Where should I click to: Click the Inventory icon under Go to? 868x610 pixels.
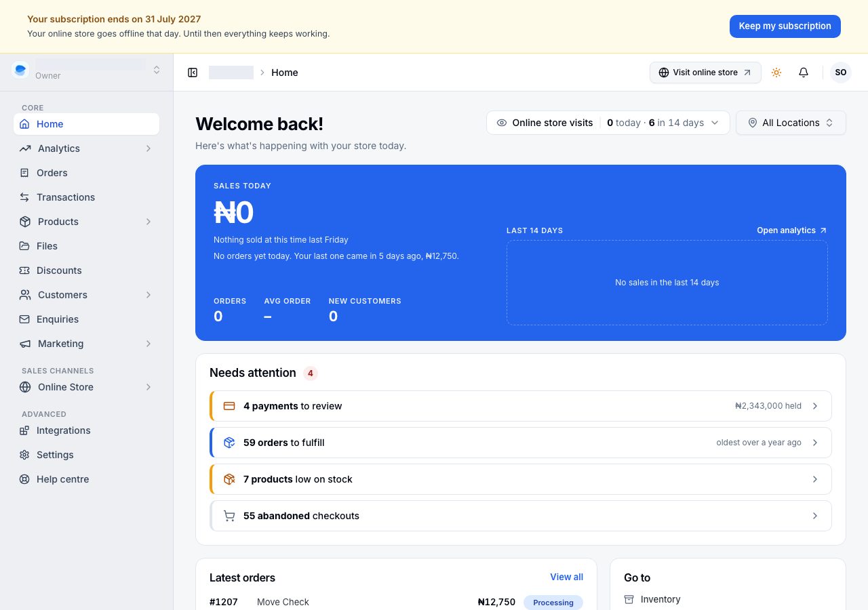629,599
